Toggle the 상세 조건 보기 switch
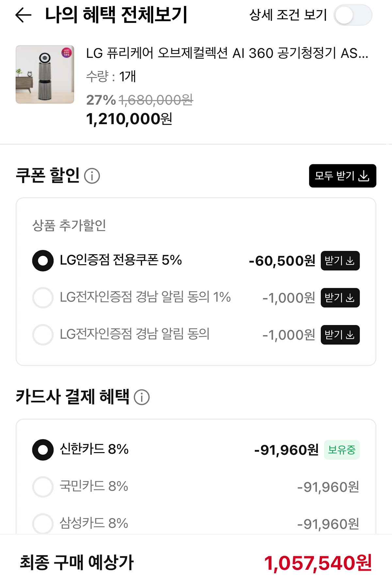This screenshot has height=588, width=392. (352, 15)
